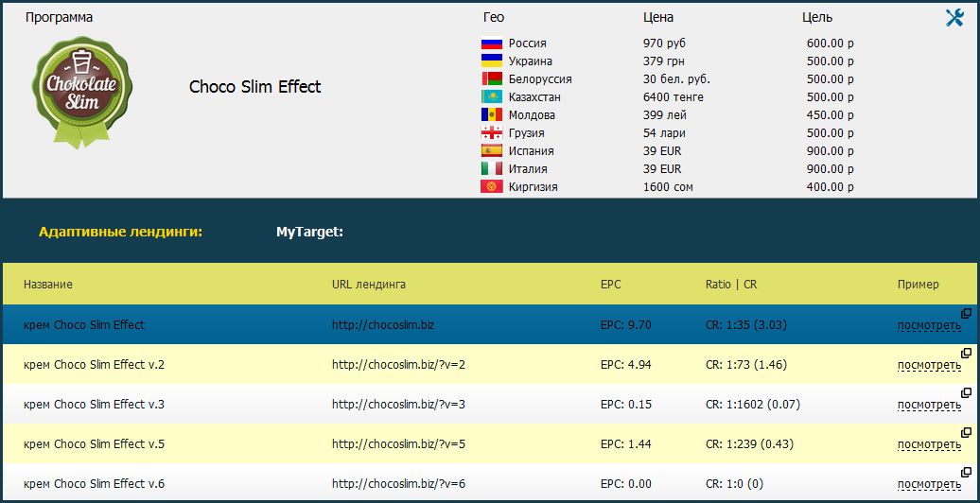Viewport: 980px width, 503px height.
Task: Click the 379 грн price
Action: 664,61
